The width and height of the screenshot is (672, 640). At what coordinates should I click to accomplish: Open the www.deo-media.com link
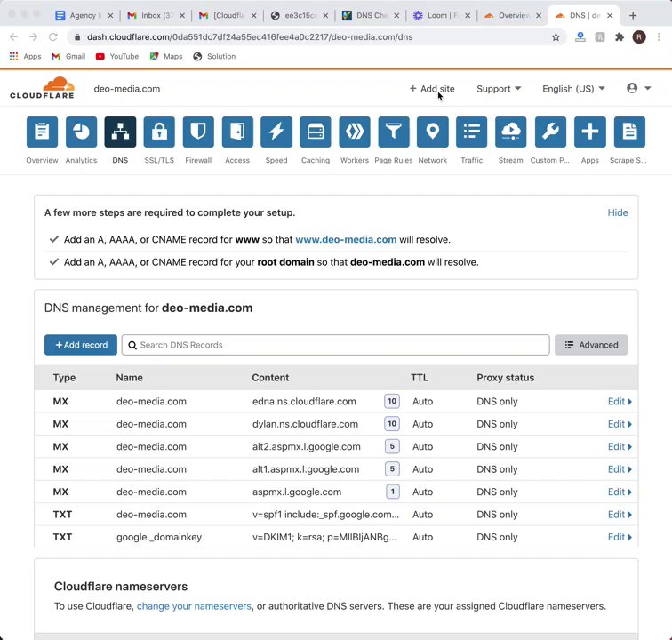(x=346, y=239)
